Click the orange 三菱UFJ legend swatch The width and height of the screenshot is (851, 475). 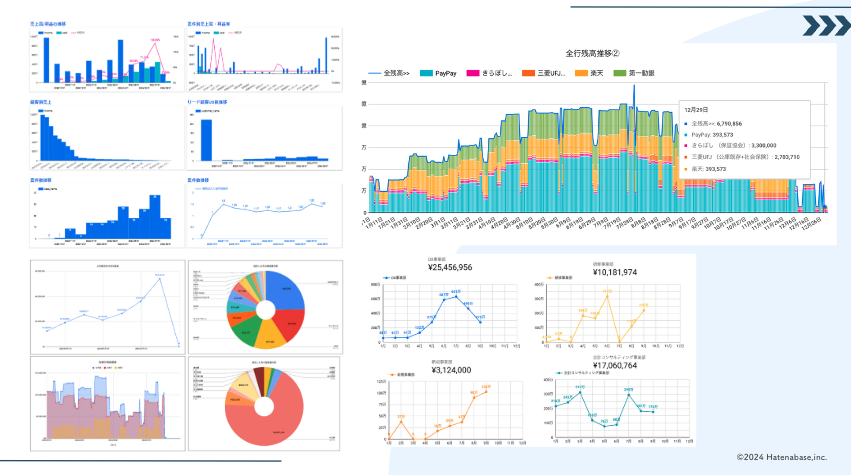click(x=528, y=73)
